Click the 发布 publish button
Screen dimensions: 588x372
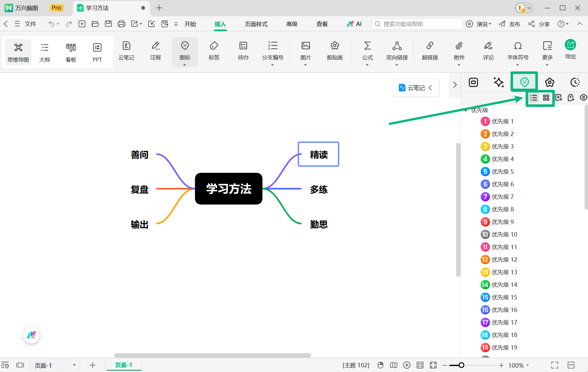[509, 24]
